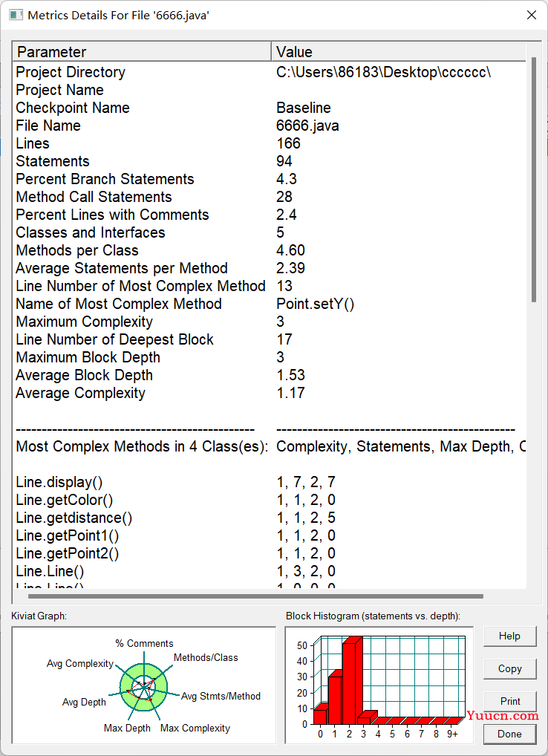Click the Kiviat graph chart
The height and width of the screenshot is (756, 548).
(x=143, y=685)
